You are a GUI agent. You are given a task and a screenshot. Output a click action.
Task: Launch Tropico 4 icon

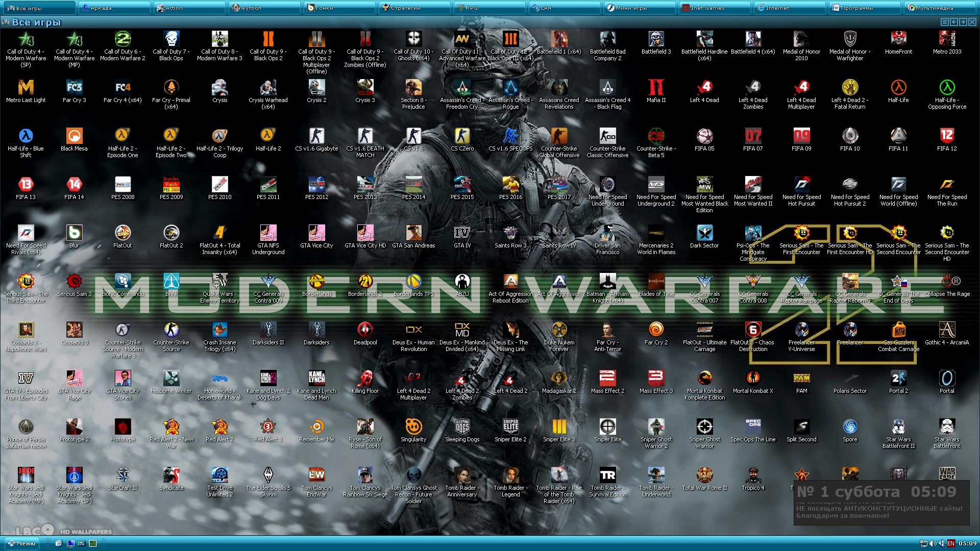click(753, 475)
